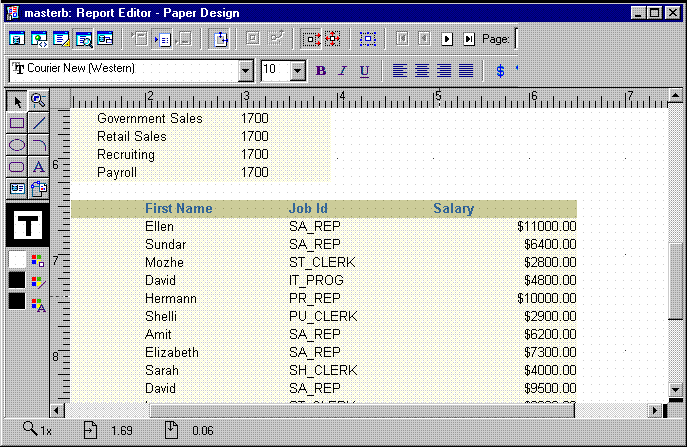Align text left

400,71
